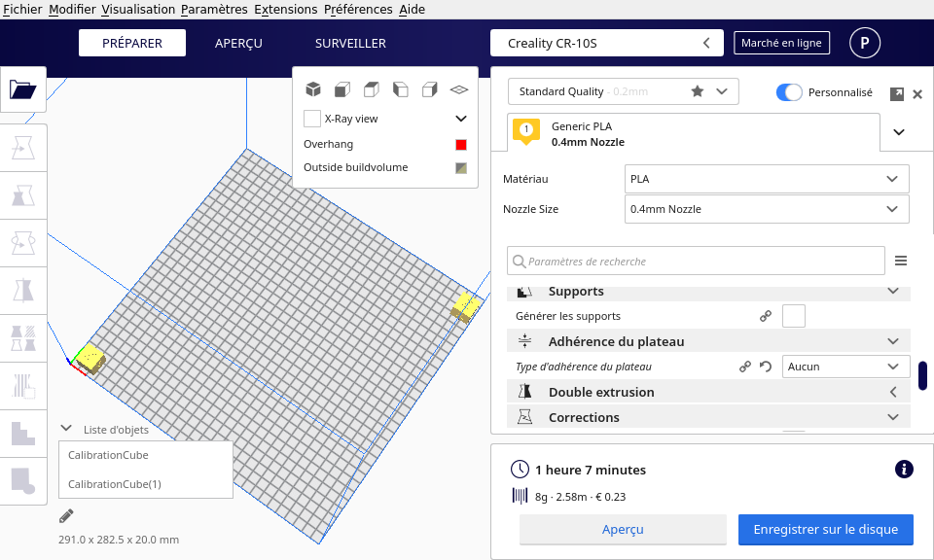Collapse the Supports section

coord(708,292)
